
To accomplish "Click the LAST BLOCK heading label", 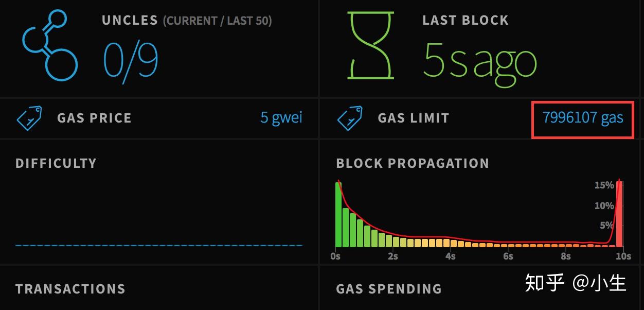I will click(x=465, y=21).
